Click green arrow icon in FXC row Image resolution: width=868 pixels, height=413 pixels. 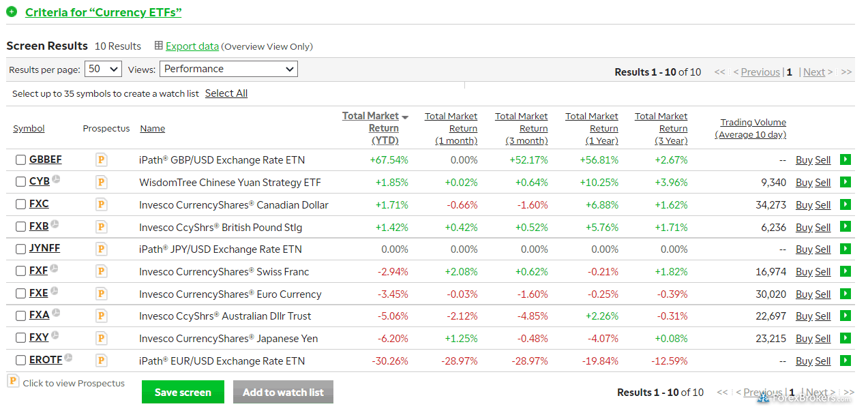(845, 204)
